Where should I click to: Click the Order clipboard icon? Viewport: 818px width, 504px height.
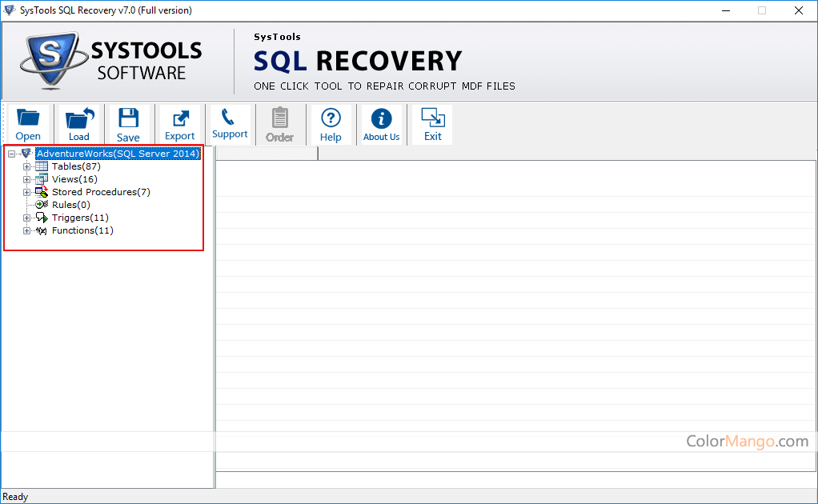[280, 124]
